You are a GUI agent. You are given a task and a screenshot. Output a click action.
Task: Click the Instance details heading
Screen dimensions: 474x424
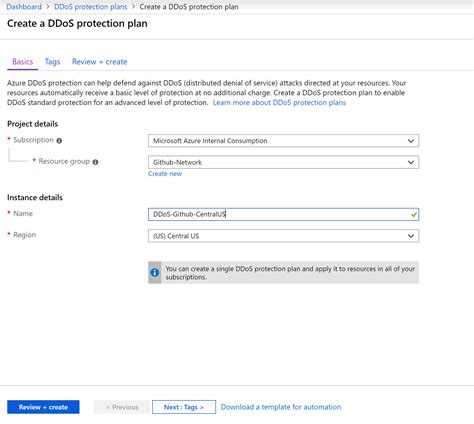point(35,198)
